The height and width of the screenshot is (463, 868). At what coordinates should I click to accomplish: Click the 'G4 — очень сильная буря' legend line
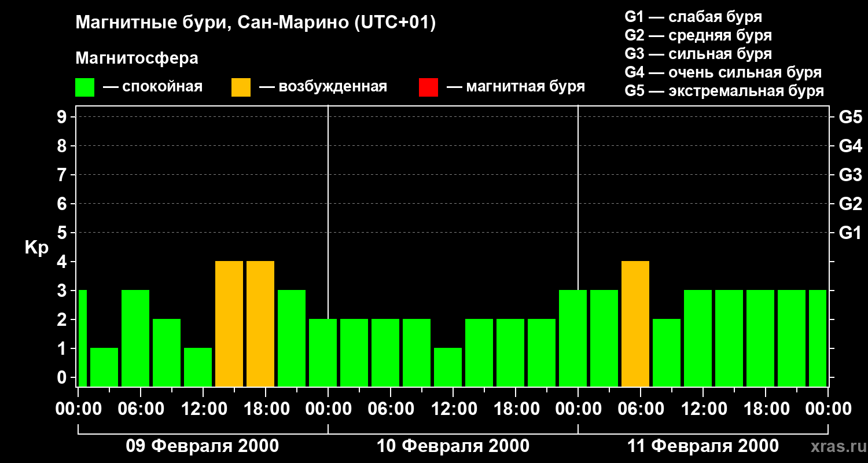[723, 72]
